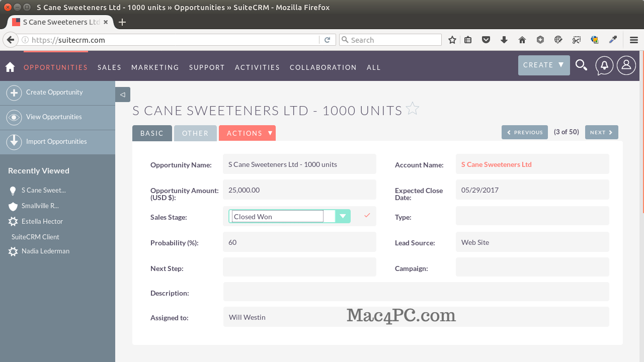Open the Opportunities module menu

[x=55, y=67]
